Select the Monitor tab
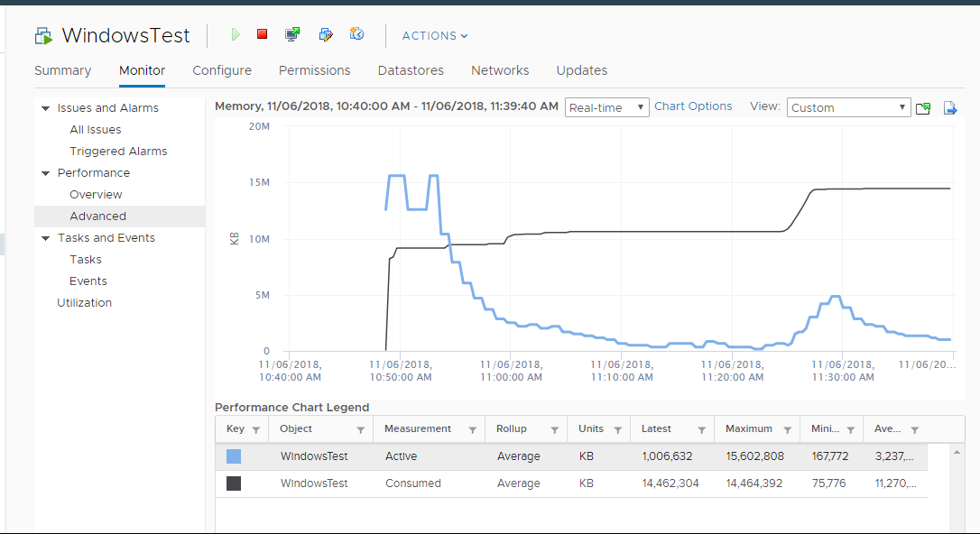980x534 pixels. [143, 70]
